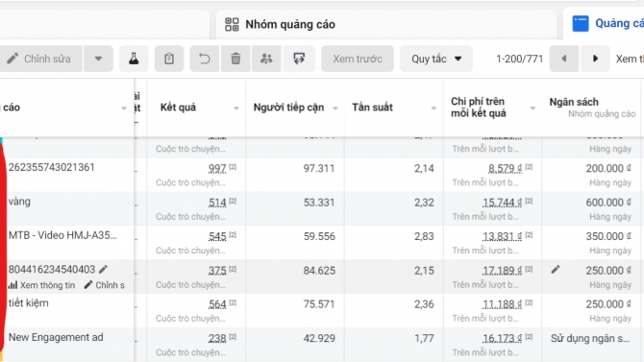Viewport: 644px width, 362px height.
Task: Click the pencil icon in Chỉnh sửa button
Action: click(x=12, y=59)
